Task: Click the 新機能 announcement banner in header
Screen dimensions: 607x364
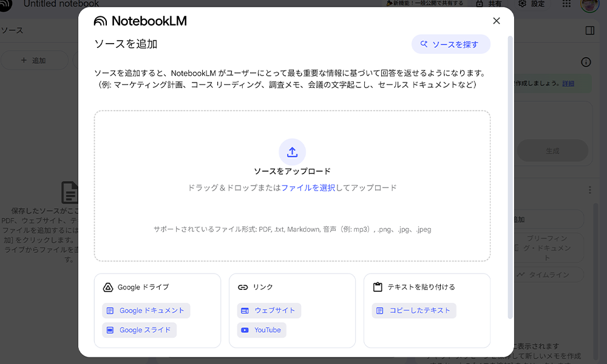Action: coord(425,3)
